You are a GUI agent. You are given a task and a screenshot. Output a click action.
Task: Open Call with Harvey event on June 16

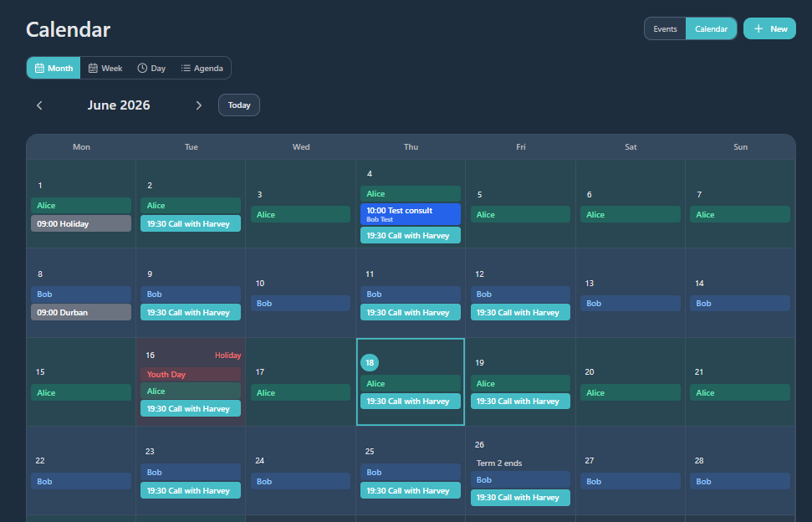191,408
